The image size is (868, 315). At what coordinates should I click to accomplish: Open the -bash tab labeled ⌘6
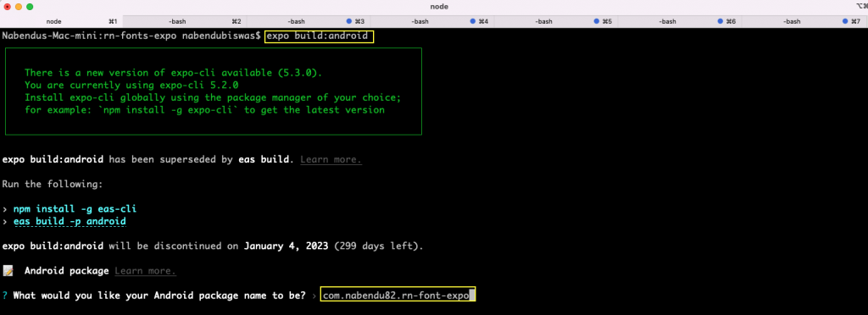tap(679, 21)
